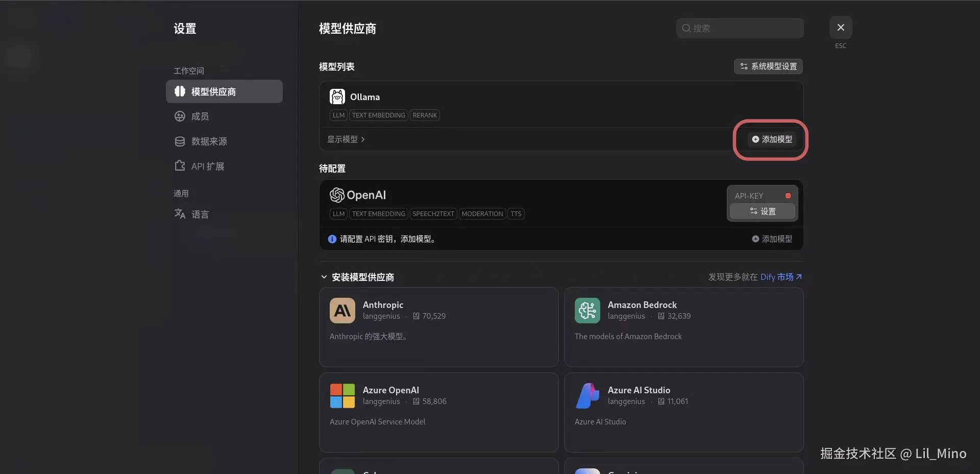Click the Azure OpenAI logo icon
This screenshot has width=980, height=474.
342,396
